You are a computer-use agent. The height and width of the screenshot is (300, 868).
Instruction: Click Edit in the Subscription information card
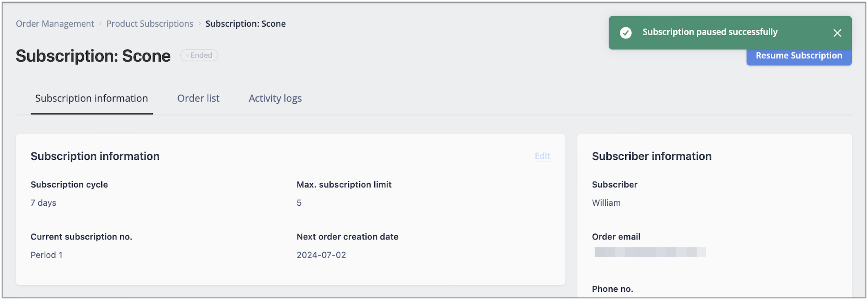(542, 156)
